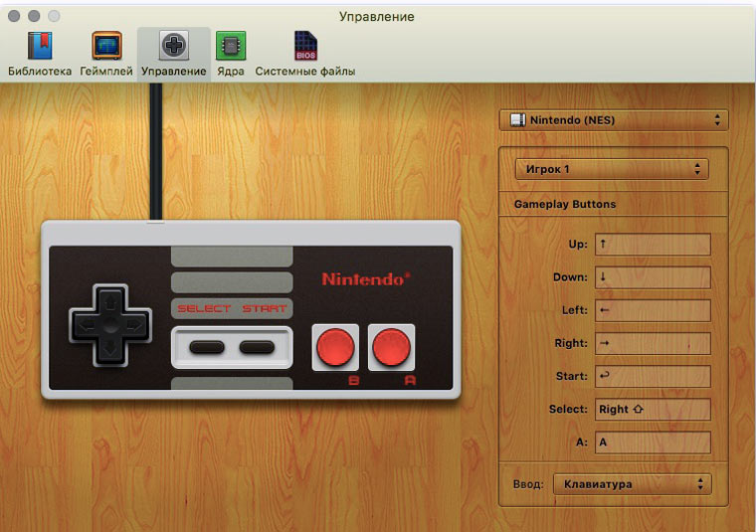The height and width of the screenshot is (532, 756).
Task: Click the D-pad left arrow
Action: click(x=87, y=326)
